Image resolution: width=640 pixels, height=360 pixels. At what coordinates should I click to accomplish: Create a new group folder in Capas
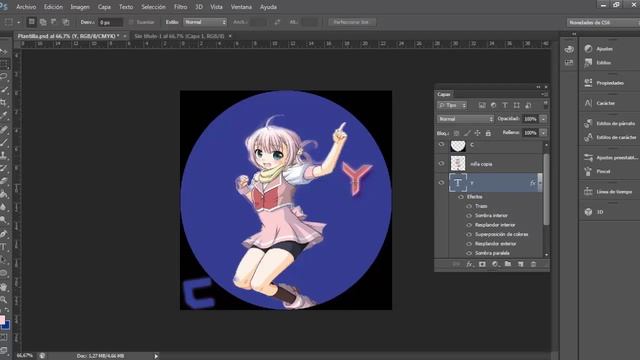pos(508,264)
